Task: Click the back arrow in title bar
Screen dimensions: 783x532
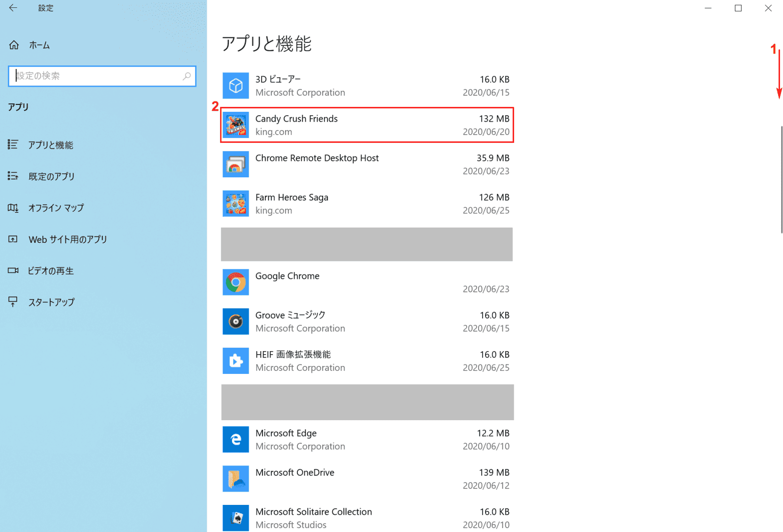Action: pyautogui.click(x=13, y=8)
